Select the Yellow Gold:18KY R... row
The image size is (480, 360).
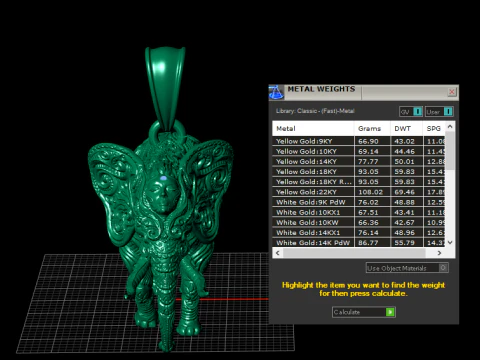pos(359,182)
